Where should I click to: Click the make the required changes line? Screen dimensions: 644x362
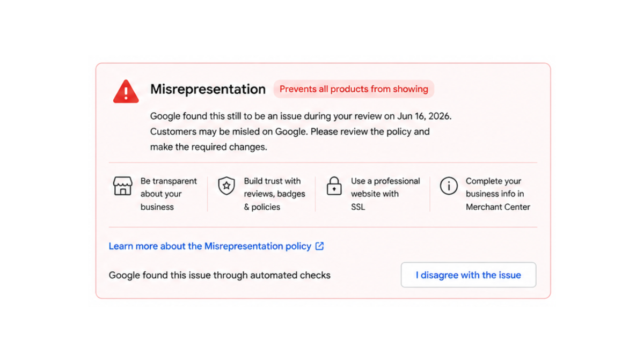pyautogui.click(x=209, y=147)
